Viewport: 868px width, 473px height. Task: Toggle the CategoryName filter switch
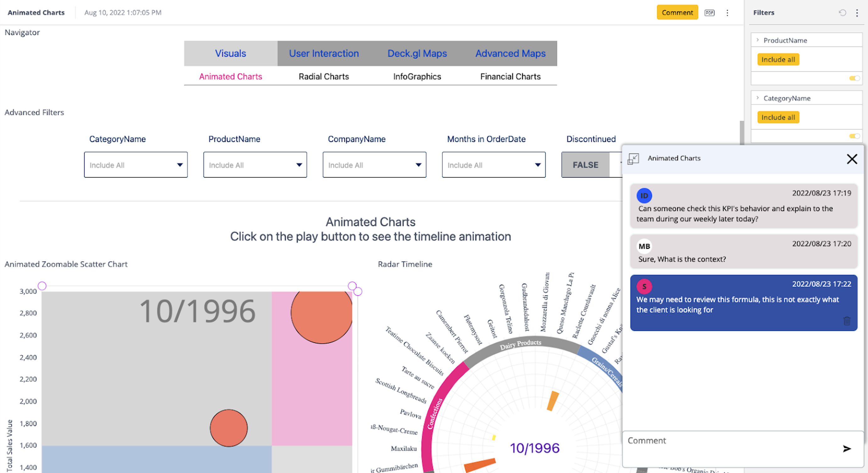(854, 136)
